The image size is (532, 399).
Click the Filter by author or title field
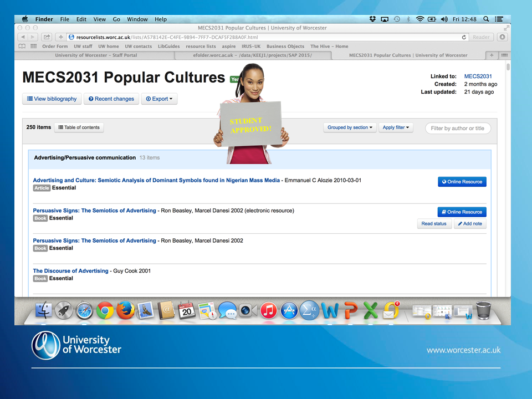click(x=458, y=128)
